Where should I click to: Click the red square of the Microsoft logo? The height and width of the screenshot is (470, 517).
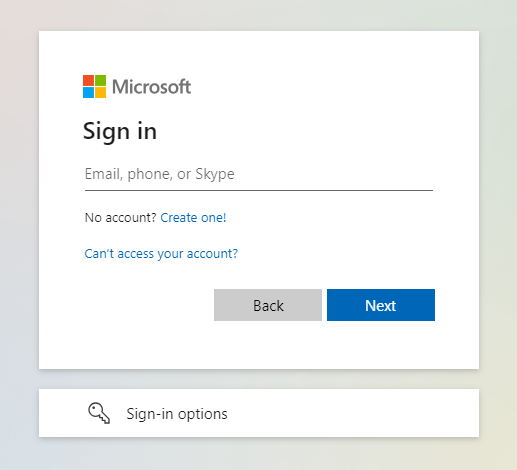pos(88,80)
